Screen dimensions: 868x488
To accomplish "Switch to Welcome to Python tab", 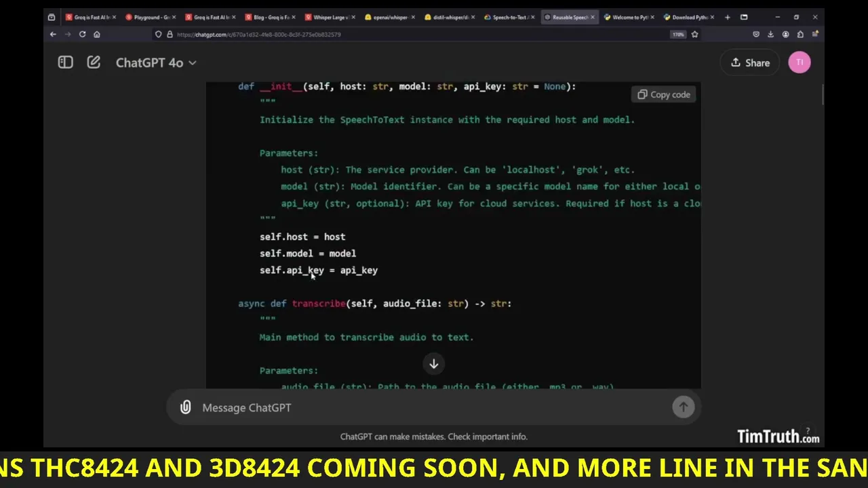I will click(628, 17).
